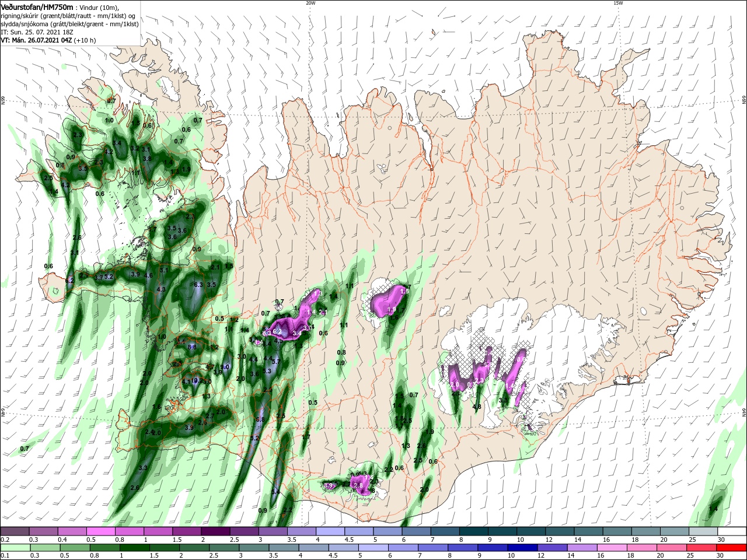747x560 pixels.
Task: Select the pale green rain swatch labeled 0.1
Action: 15,548
